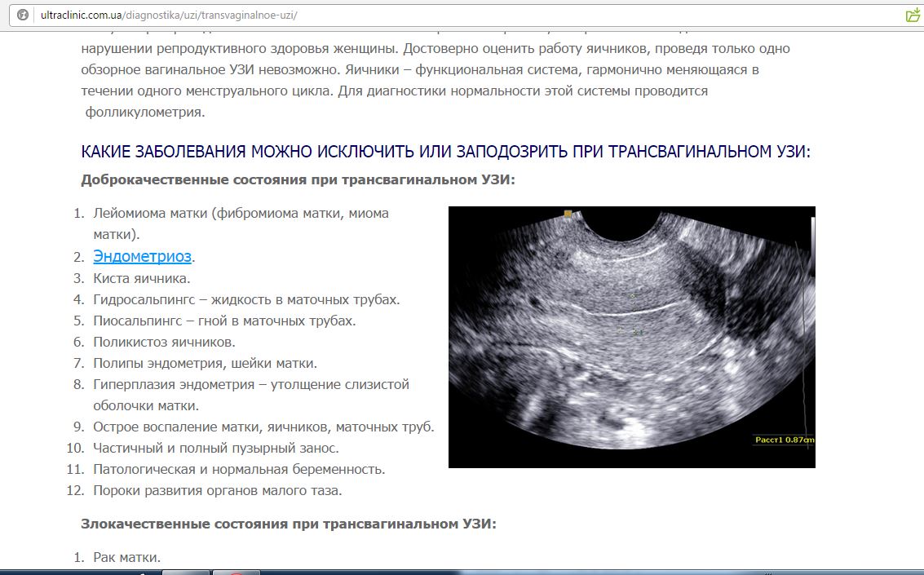Click the 'Злокачественные состояния' subheading
The image size is (924, 575).
click(288, 524)
